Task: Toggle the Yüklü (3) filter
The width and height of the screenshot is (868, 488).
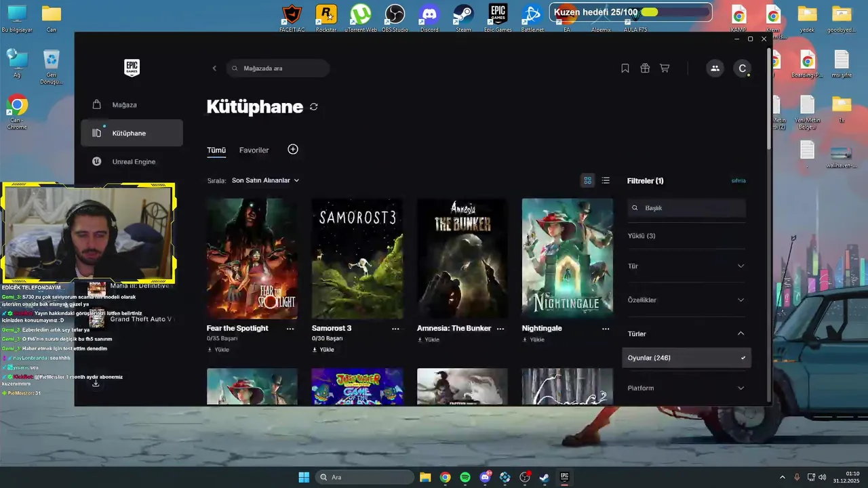Action: (642, 236)
